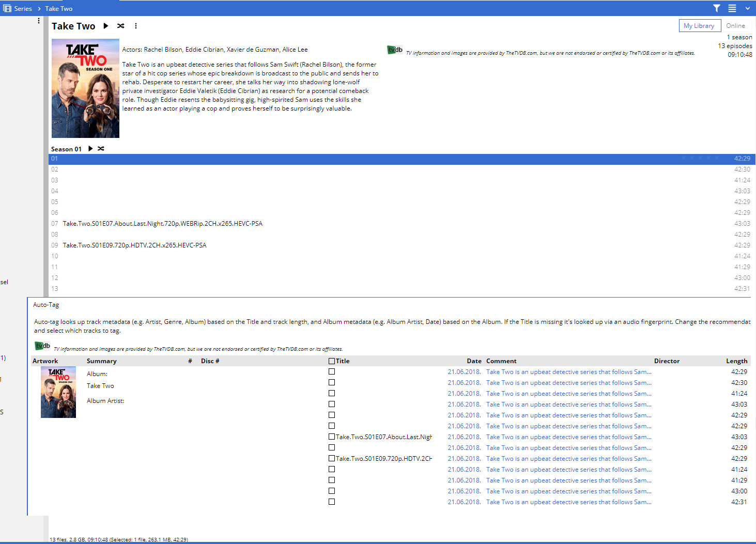Go to Series in the breadcrumb
Viewport: 756px width, 544px height.
point(23,9)
